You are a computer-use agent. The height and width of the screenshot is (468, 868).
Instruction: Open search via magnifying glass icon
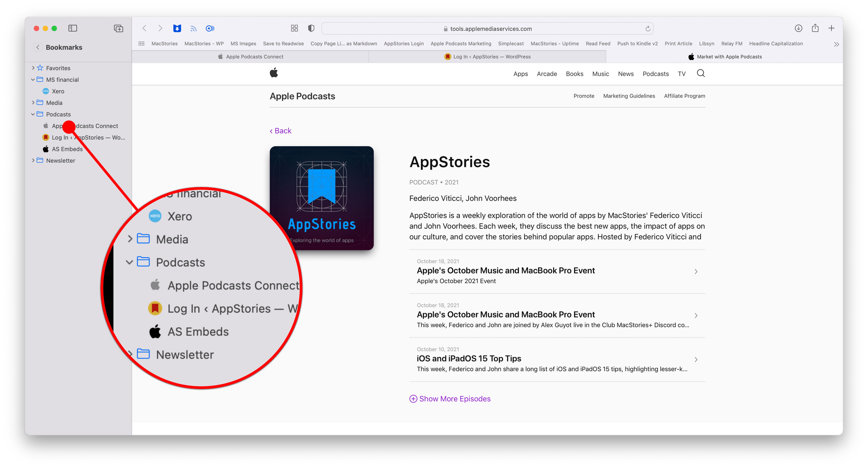click(701, 73)
